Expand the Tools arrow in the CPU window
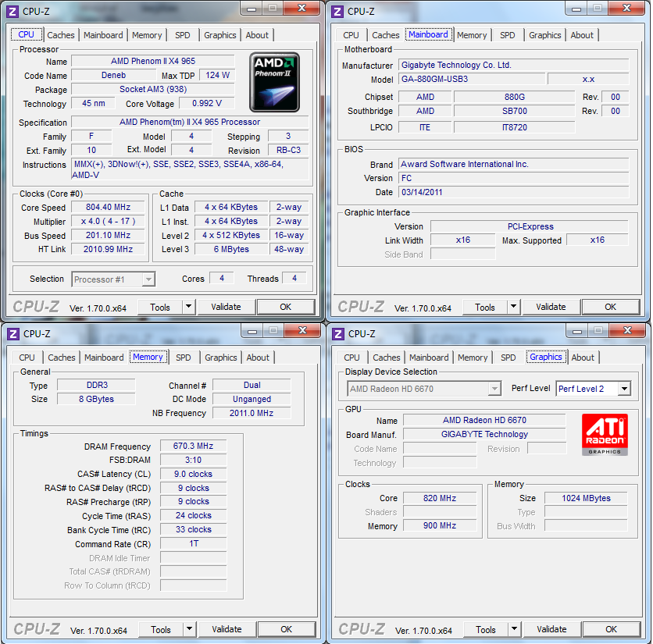This screenshot has width=653, height=644. pyautogui.click(x=188, y=307)
